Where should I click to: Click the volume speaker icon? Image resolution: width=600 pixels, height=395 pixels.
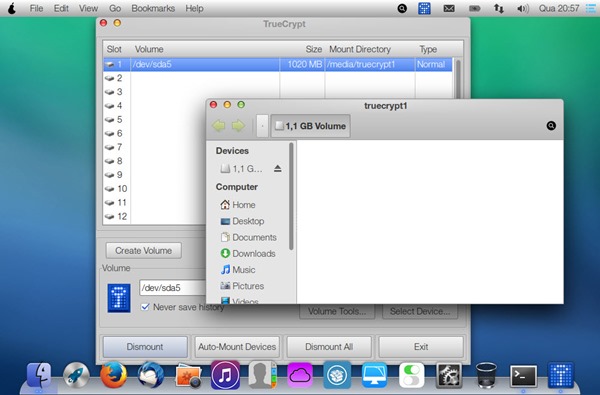coord(522,8)
